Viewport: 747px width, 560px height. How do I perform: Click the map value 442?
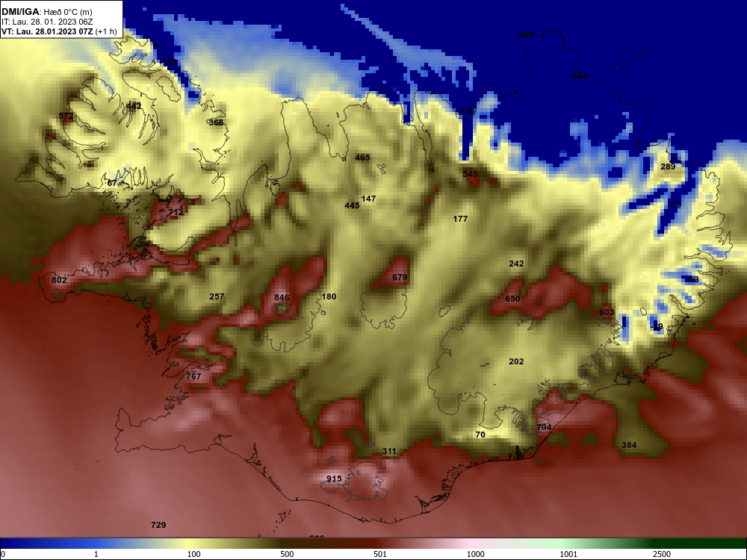coord(134,106)
